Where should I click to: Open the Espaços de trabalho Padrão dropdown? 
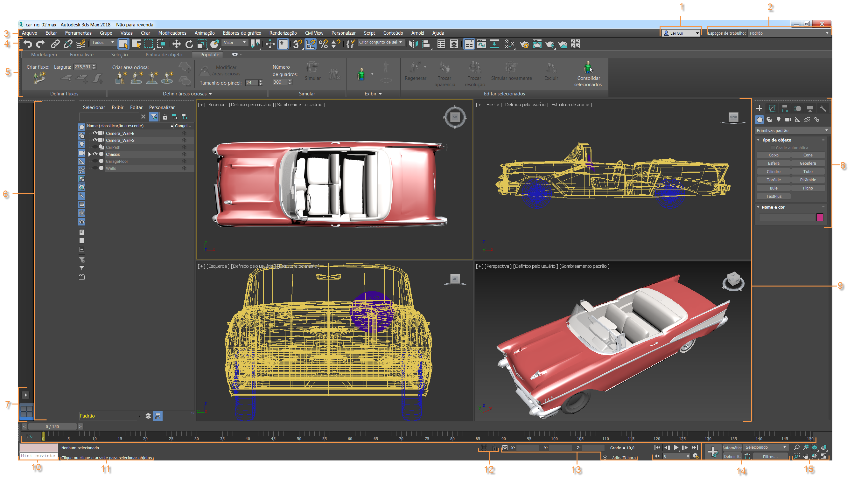(788, 33)
